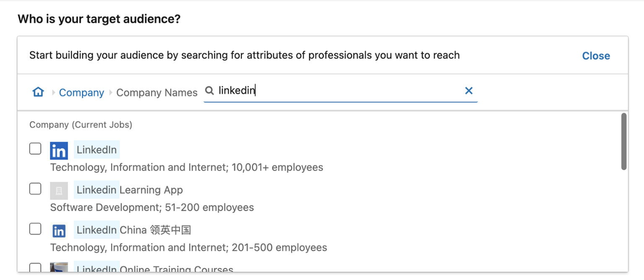Click the home icon in the breadcrumb
The height and width of the screenshot is (280, 644).
[x=38, y=92]
